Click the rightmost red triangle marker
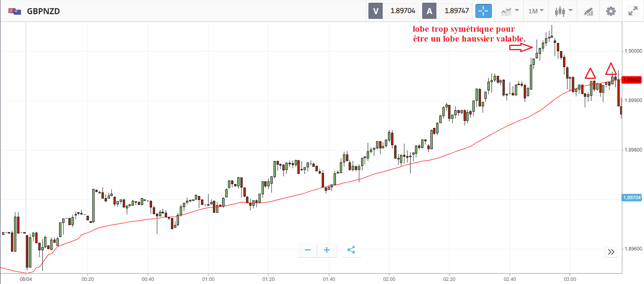The width and height of the screenshot is (644, 284). (x=611, y=69)
